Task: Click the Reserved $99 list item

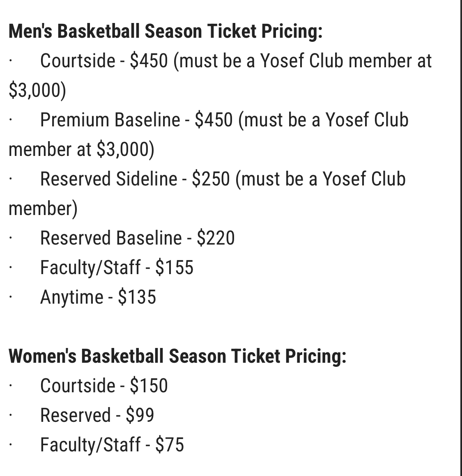Action: (x=97, y=416)
